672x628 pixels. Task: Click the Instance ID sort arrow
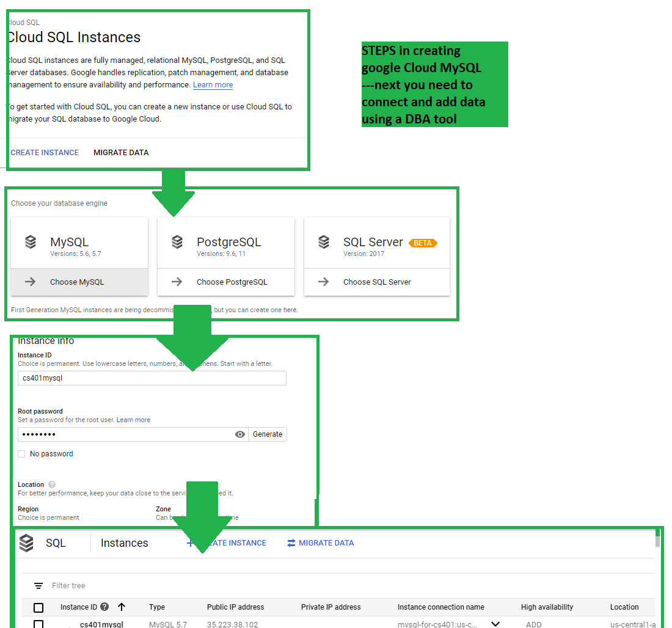pyautogui.click(x=122, y=607)
